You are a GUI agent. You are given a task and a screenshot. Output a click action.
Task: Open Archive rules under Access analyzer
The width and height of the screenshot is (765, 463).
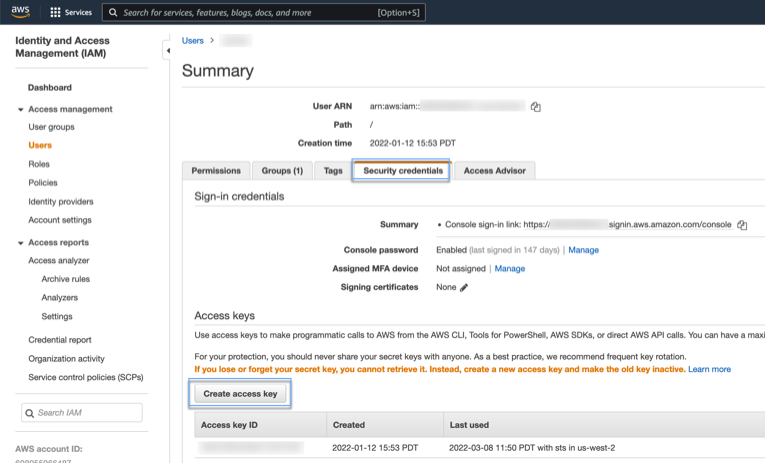[65, 280]
